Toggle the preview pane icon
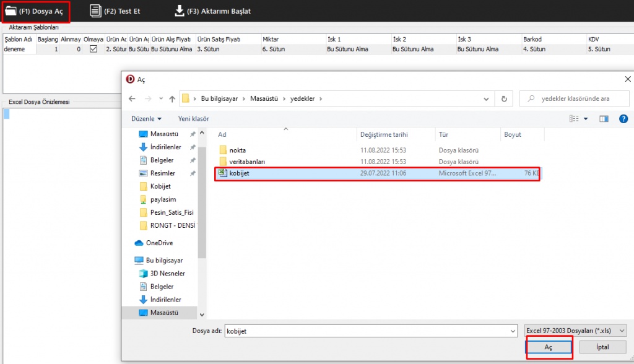 tap(604, 118)
